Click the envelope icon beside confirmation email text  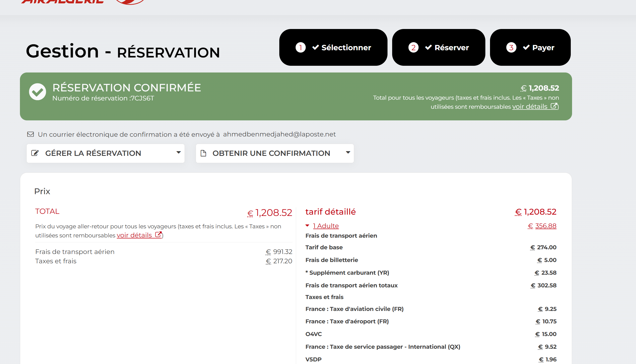[31, 134]
